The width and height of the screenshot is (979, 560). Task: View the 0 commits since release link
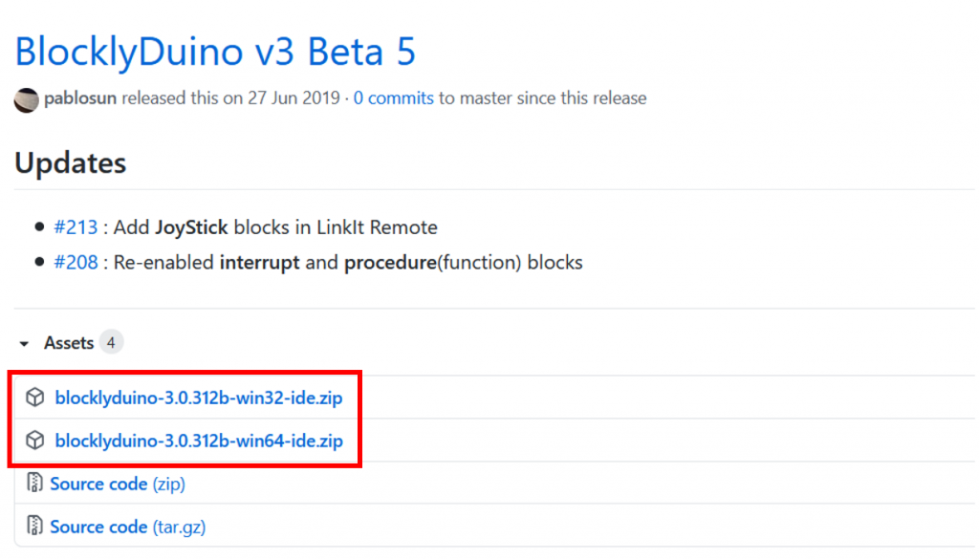click(393, 98)
